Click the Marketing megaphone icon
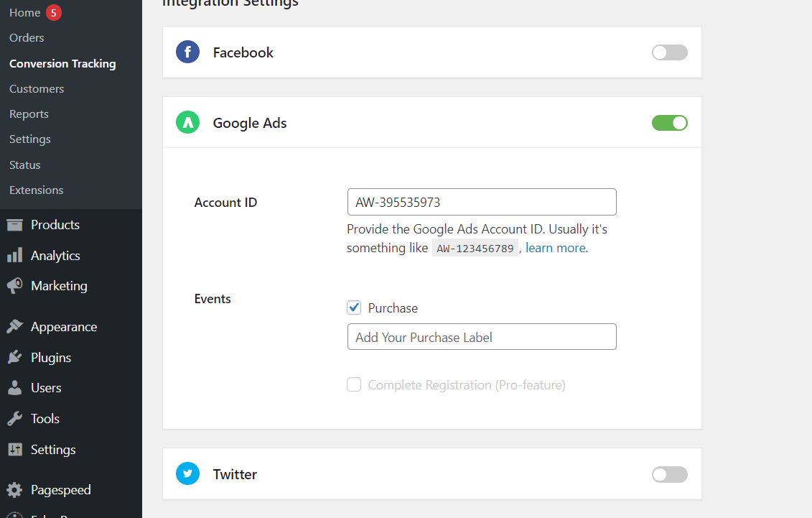This screenshot has width=812, height=518. coord(14,285)
